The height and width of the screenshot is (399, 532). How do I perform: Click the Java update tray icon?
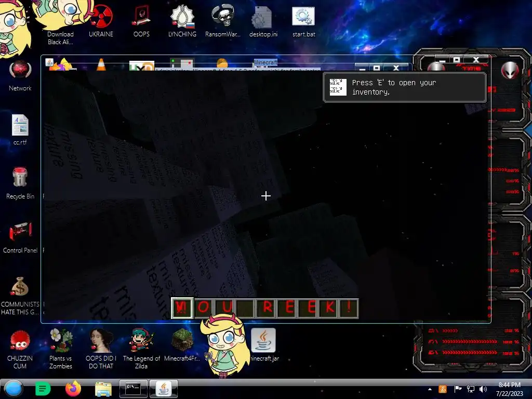443,389
